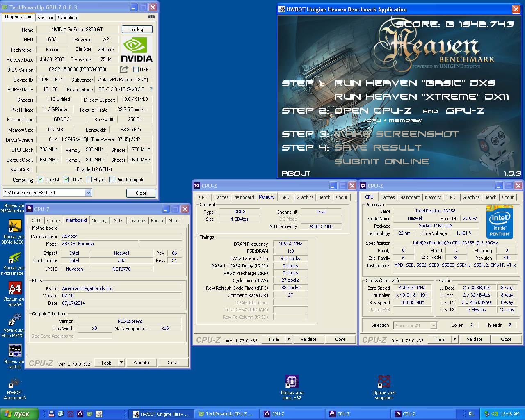Open the cpuz_x32 desktop shortcut
This screenshot has height=420, width=525.
click(292, 388)
